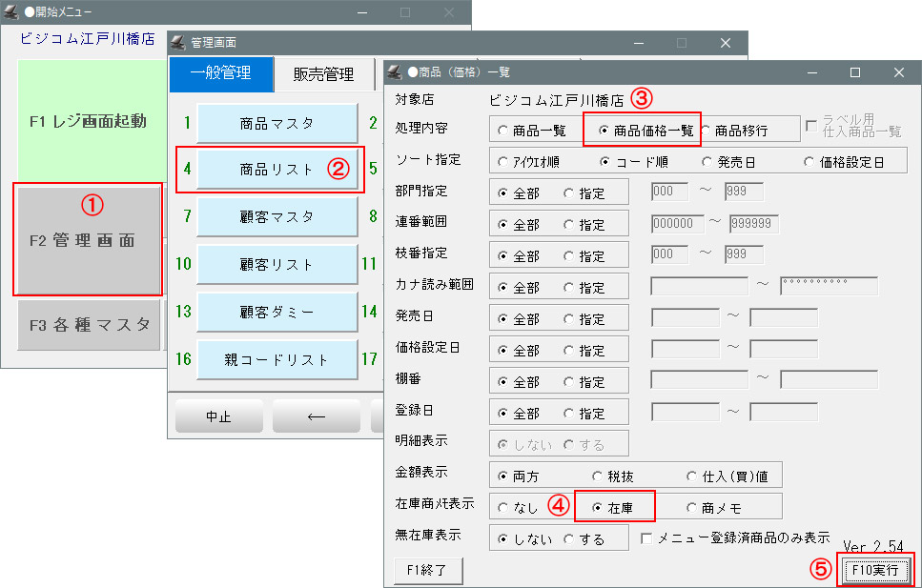Click the left arrow back button

[x=316, y=416]
